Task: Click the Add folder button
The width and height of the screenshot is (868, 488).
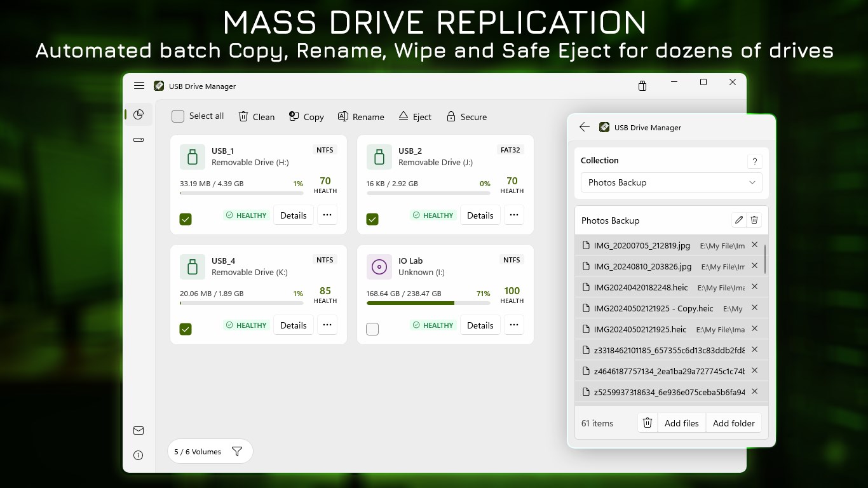Action: point(734,423)
